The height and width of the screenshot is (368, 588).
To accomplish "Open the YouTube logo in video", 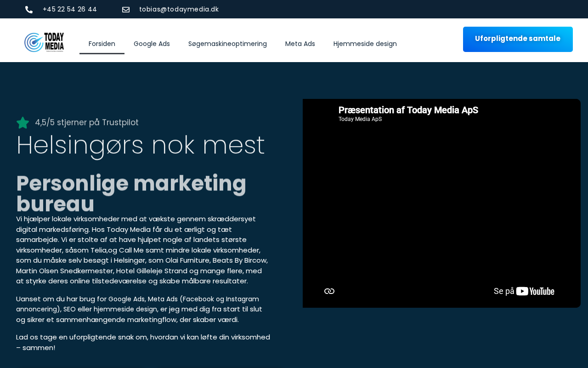I will click(x=535, y=291).
